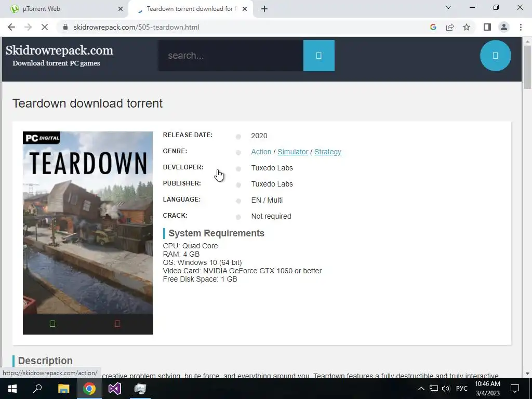
Task: Select the Tuxedo Labs publisher text
Action: point(272,184)
